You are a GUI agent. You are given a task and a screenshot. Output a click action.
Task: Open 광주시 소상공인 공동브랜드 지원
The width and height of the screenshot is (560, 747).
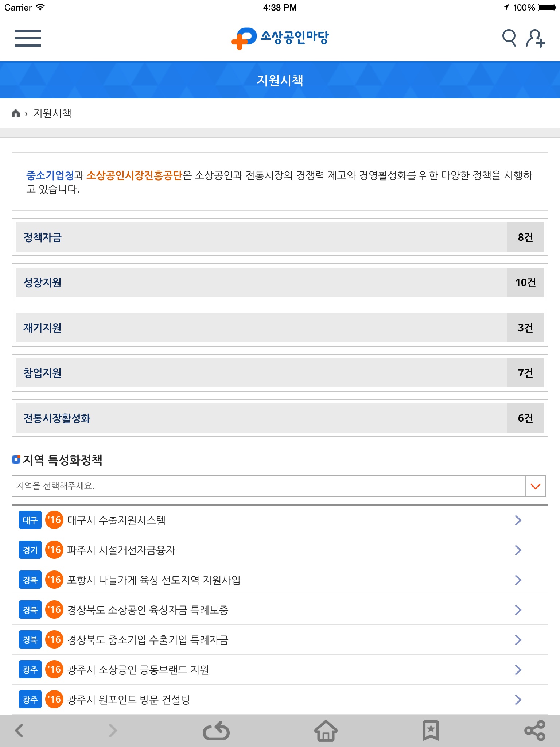138,670
